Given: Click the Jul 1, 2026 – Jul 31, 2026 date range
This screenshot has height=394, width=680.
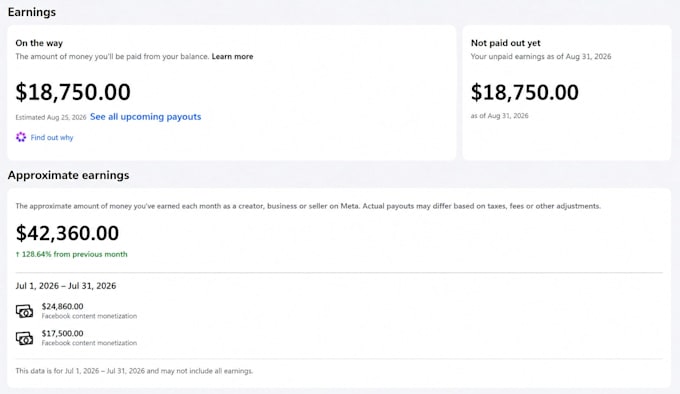Looking at the screenshot, I should point(66,286).
